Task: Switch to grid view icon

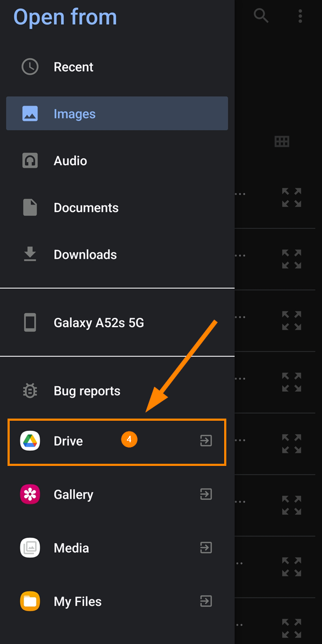Action: pos(282,141)
